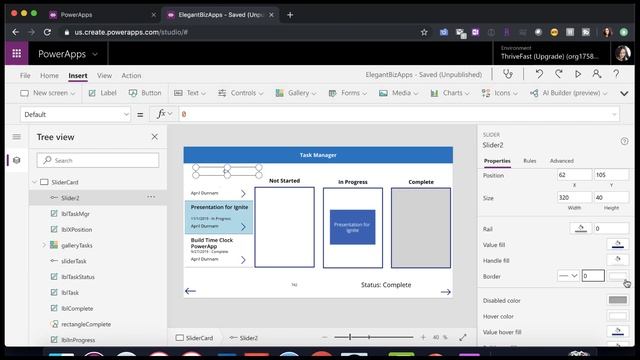This screenshot has width=640, height=360.
Task: Click the canvas left arrow icon
Action: pyautogui.click(x=190, y=291)
